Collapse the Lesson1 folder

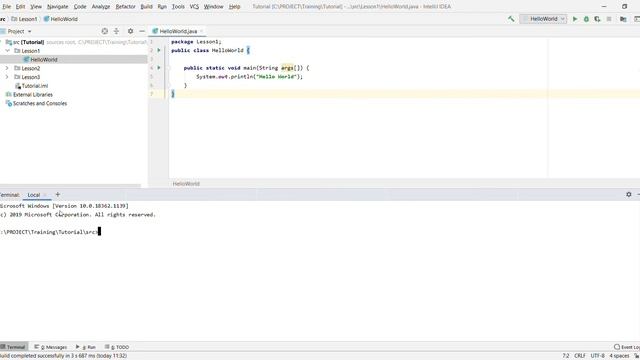[7, 51]
